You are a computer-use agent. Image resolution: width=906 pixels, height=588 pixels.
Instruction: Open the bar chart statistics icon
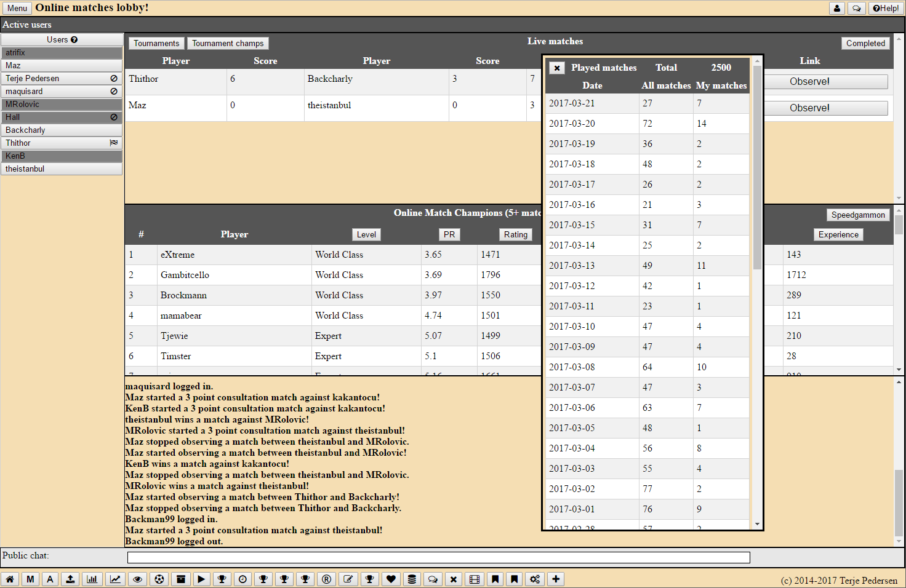click(92, 579)
